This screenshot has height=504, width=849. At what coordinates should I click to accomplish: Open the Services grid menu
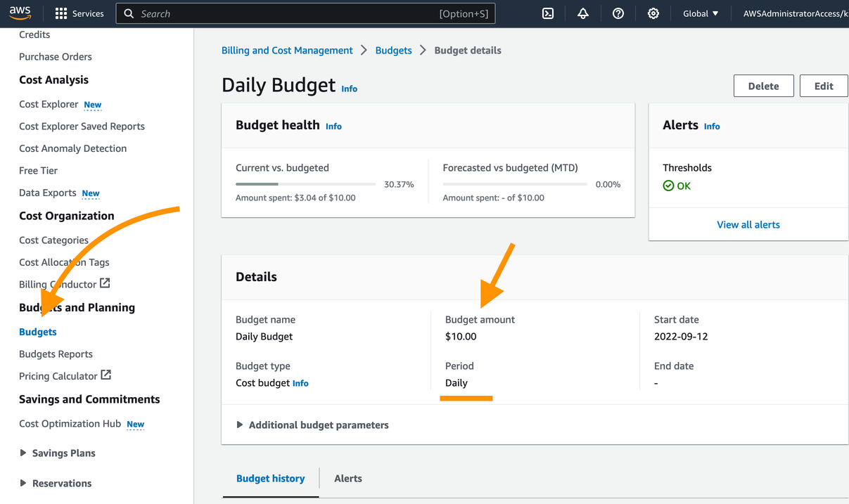click(x=61, y=13)
